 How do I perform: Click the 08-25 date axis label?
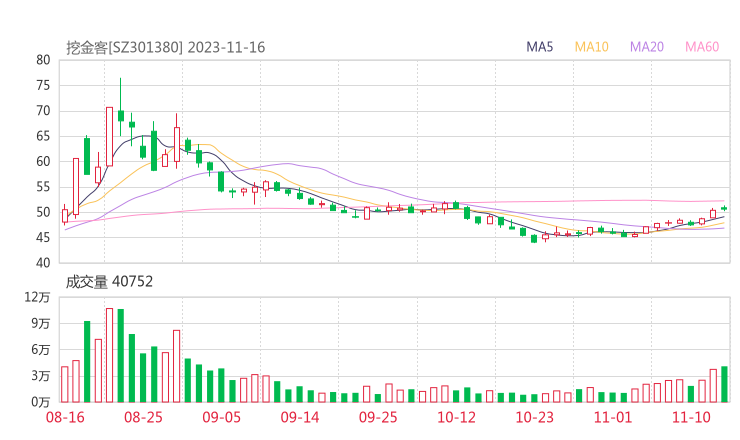tap(143, 417)
